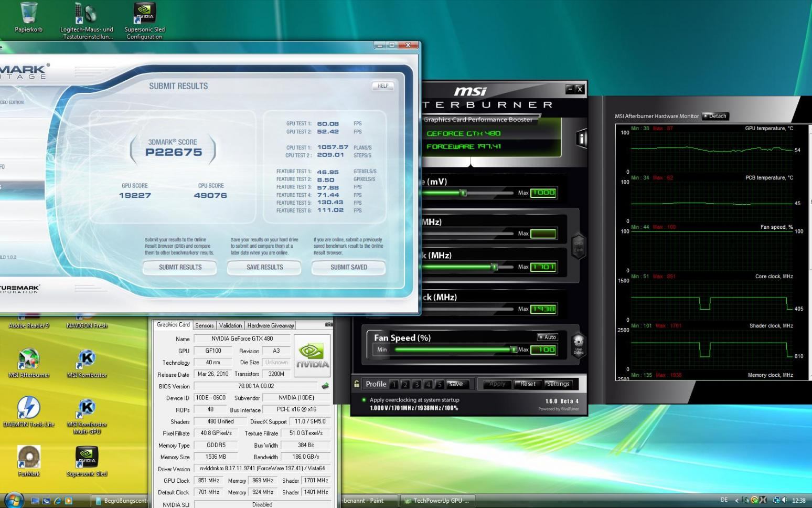Image resolution: width=812 pixels, height=508 pixels.
Task: Click the Afterburner info 'i' icon
Action: 581,139
